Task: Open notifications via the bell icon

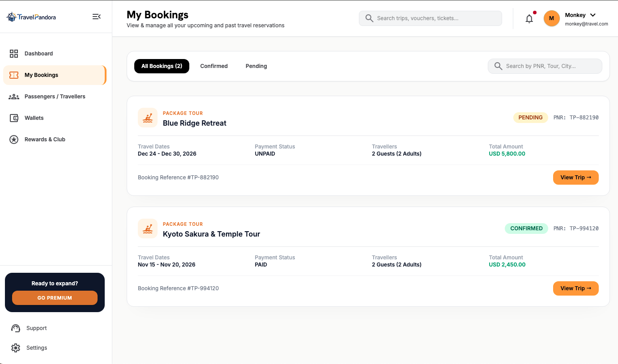Action: click(x=529, y=18)
